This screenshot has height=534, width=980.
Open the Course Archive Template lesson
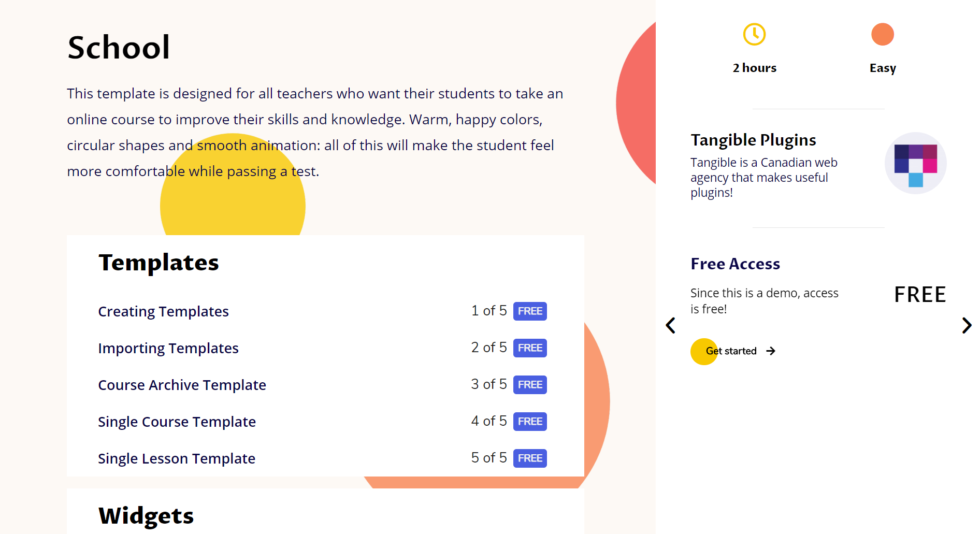coord(182,385)
